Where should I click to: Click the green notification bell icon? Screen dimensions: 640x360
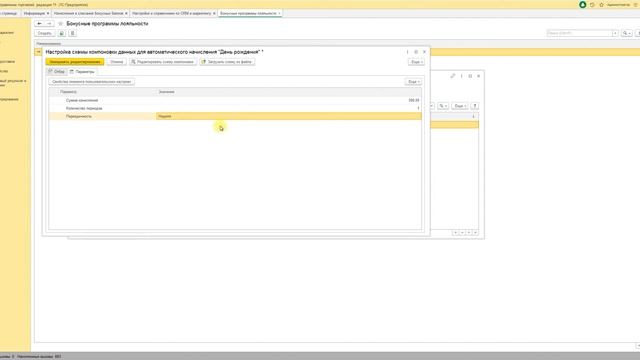click(582, 5)
